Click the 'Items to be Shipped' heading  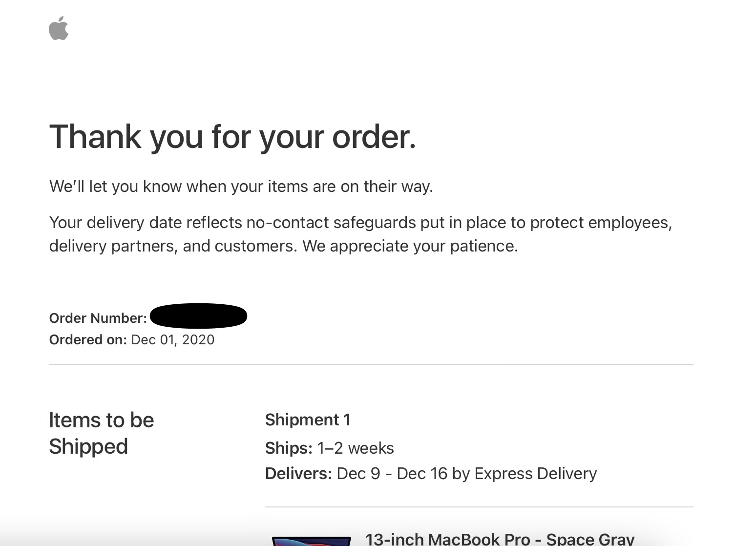[x=102, y=433]
